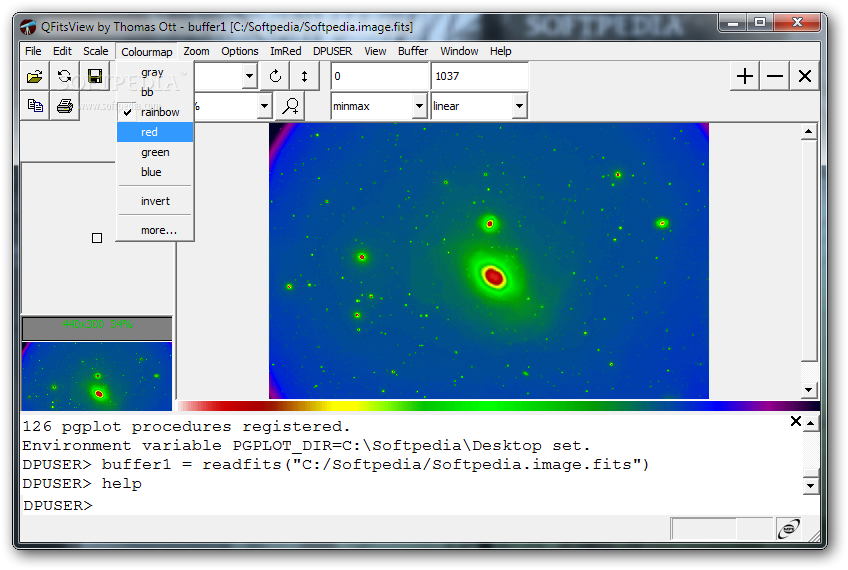Expand the zoom percent combo box
848x570 pixels.
[264, 106]
